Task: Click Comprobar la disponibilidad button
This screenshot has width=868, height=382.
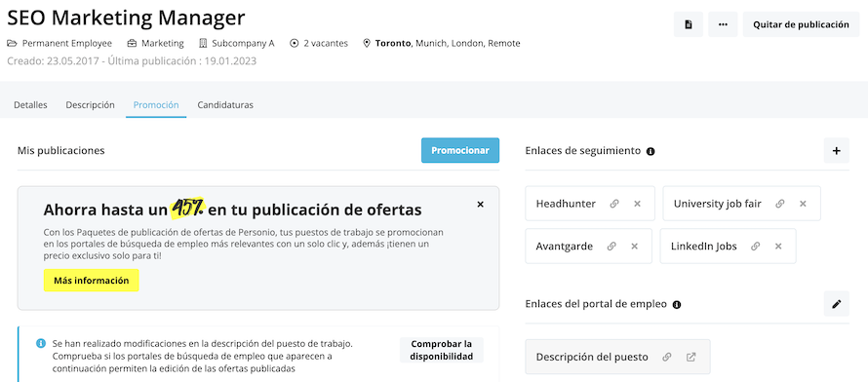Action: coord(442,350)
